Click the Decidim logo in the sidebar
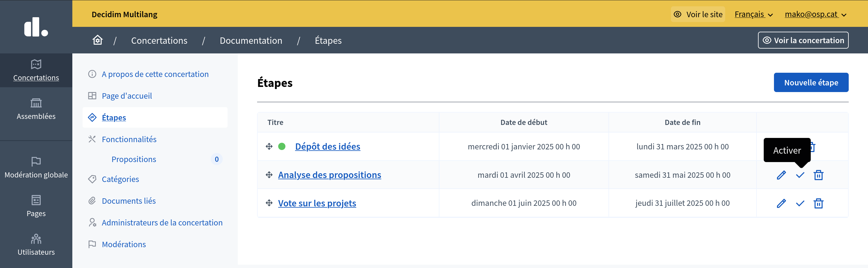Image resolution: width=868 pixels, height=268 pixels. pos(36,27)
